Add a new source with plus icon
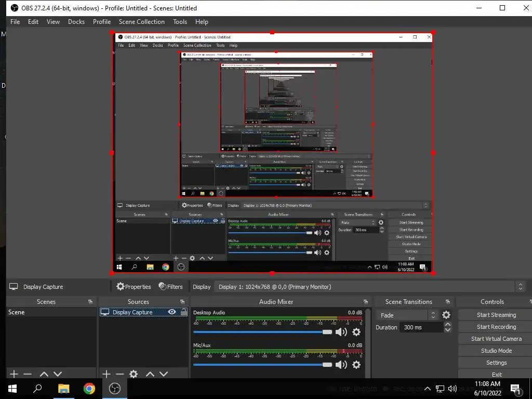 [x=107, y=374]
